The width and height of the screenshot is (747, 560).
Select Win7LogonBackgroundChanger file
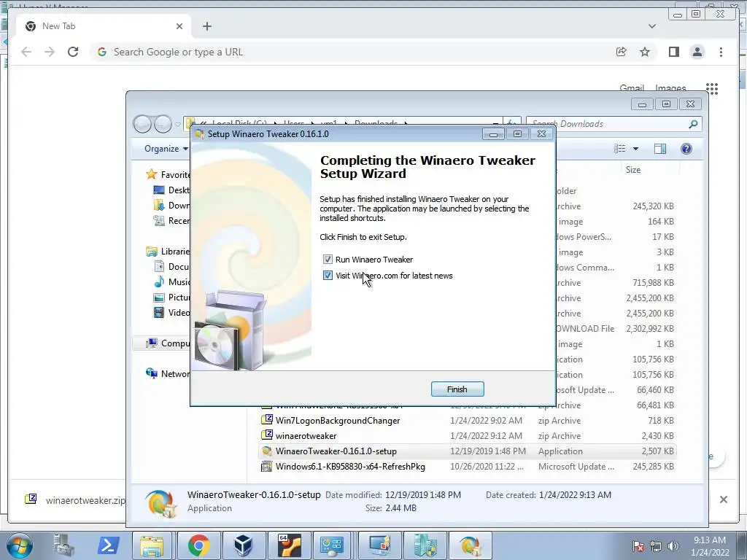pyautogui.click(x=338, y=421)
